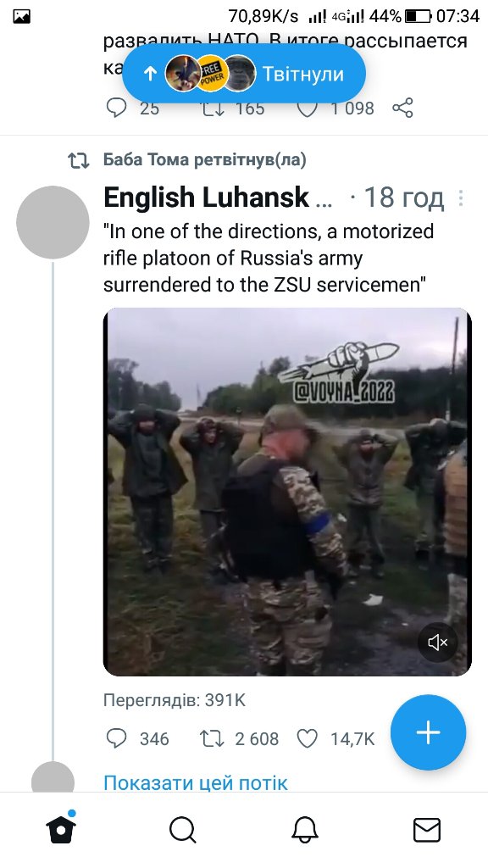Unmute the video with the speaker icon
Screen dimensions: 488x868
click(x=437, y=643)
